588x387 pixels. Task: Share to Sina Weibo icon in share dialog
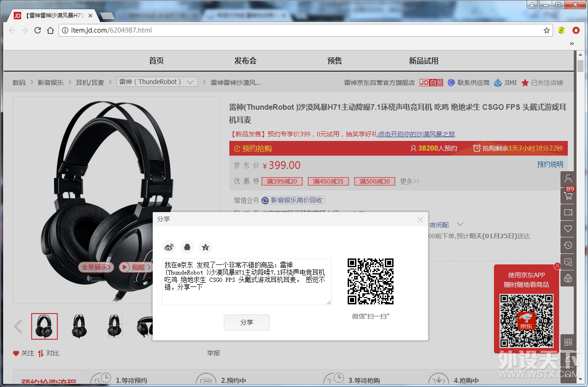coord(169,247)
